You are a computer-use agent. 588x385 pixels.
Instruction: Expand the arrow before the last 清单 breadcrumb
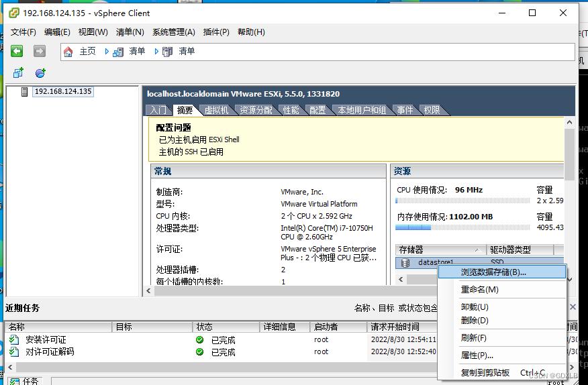(156, 52)
